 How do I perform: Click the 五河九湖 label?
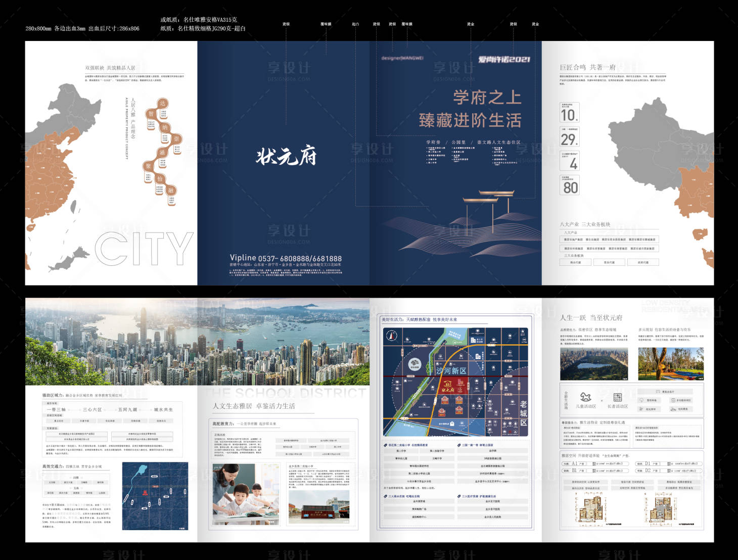pyautogui.click(x=127, y=409)
